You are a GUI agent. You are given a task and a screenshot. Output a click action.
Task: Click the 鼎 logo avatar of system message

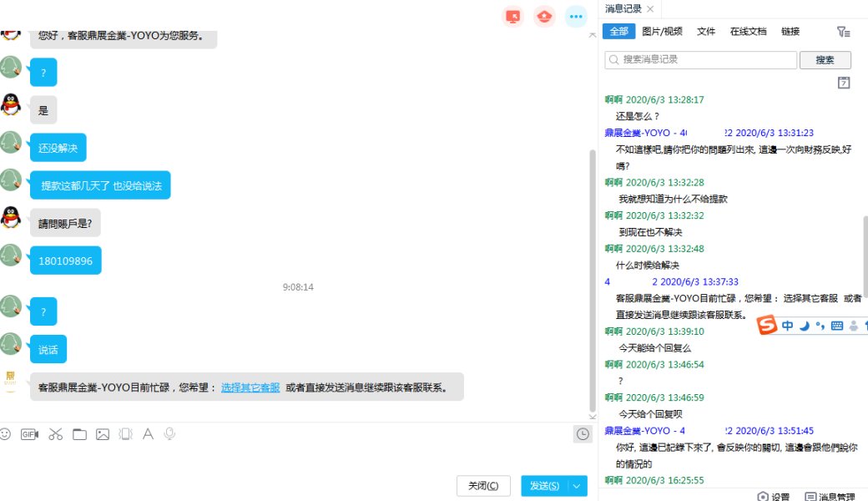[10, 380]
